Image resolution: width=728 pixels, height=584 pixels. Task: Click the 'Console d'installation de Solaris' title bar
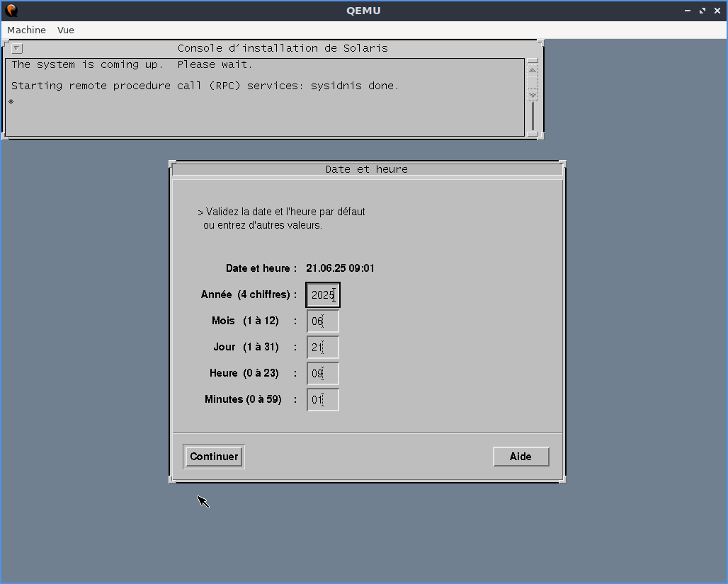283,48
